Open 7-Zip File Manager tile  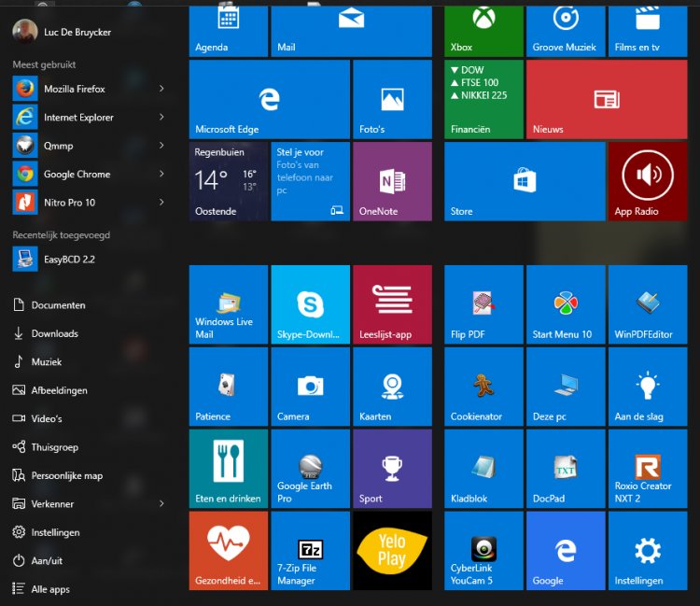tap(310, 550)
